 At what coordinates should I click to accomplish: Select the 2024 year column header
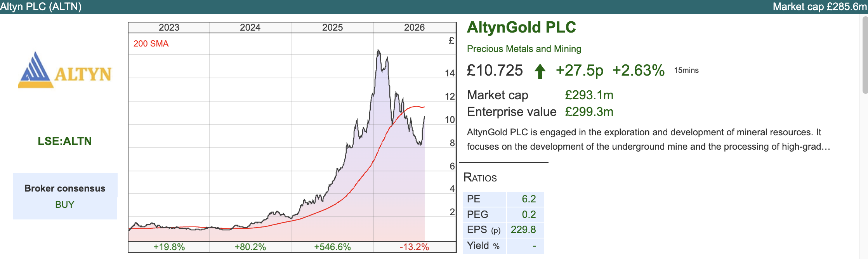(250, 28)
